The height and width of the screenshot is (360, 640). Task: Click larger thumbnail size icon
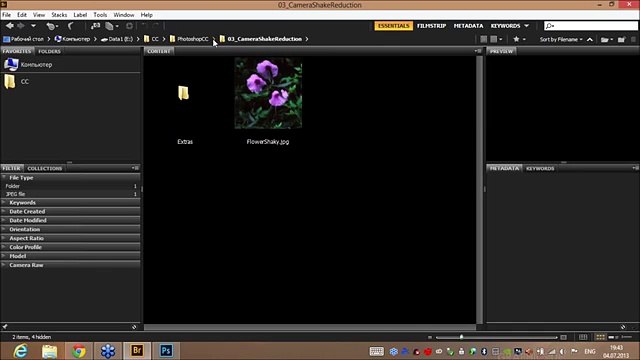564,337
